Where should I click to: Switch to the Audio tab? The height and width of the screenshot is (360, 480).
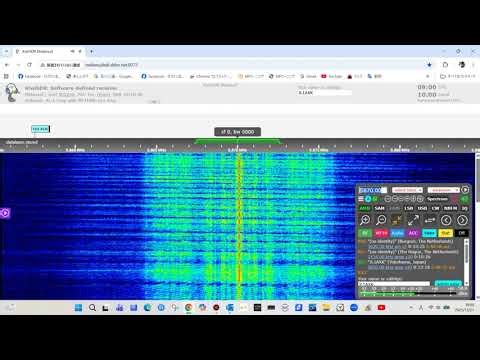397,233
